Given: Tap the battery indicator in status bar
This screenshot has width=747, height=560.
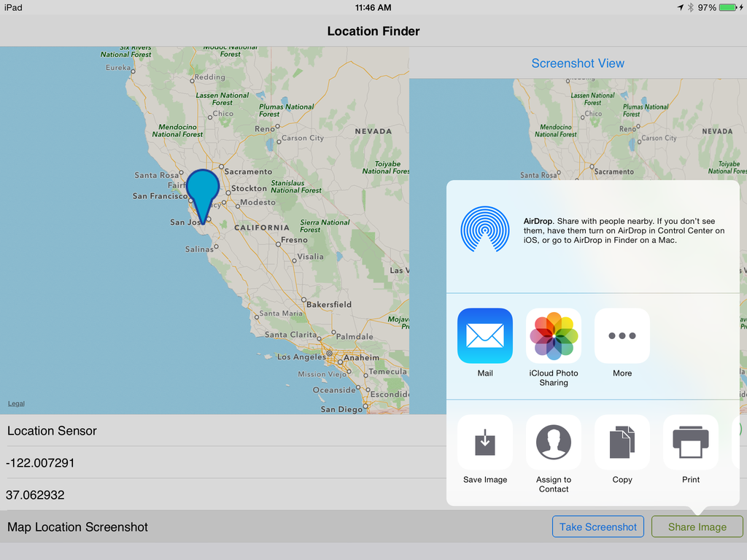Looking at the screenshot, I should 730,7.
